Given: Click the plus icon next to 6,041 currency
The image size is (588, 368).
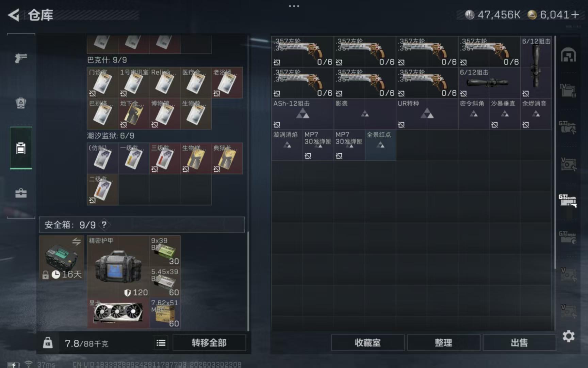Looking at the screenshot, I should click(575, 15).
